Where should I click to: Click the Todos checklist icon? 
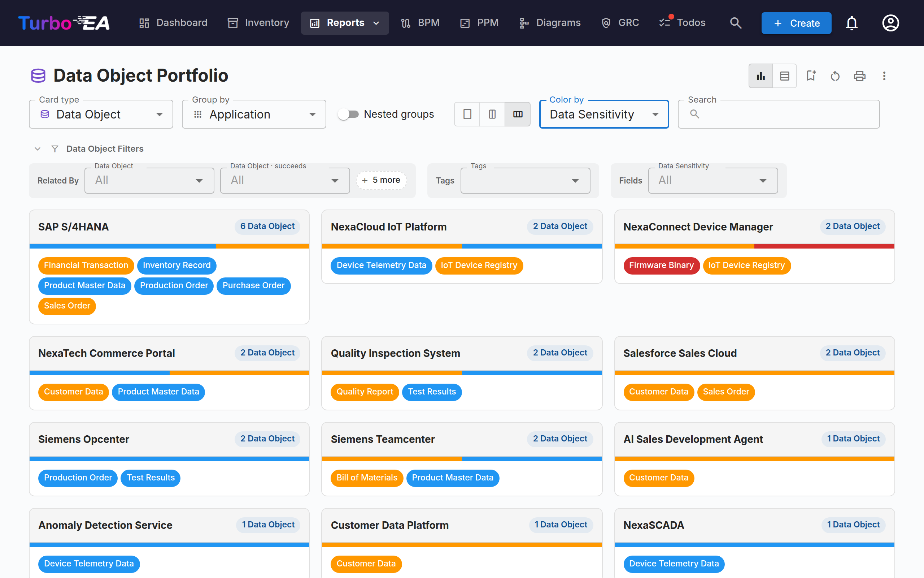665,23
